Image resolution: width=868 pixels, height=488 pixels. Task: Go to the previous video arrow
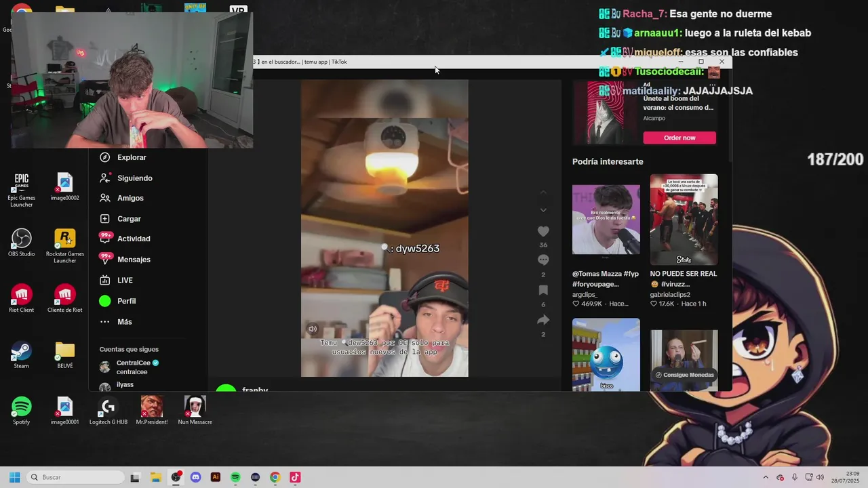click(543, 192)
